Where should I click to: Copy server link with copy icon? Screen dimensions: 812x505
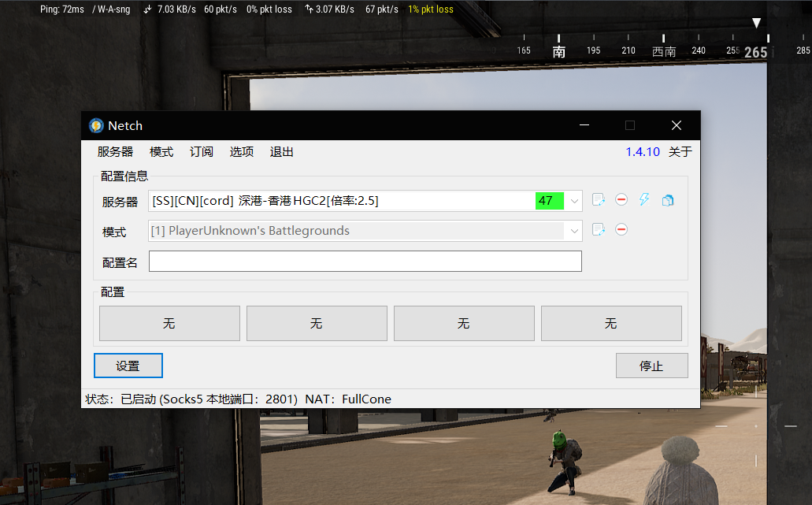tap(668, 200)
